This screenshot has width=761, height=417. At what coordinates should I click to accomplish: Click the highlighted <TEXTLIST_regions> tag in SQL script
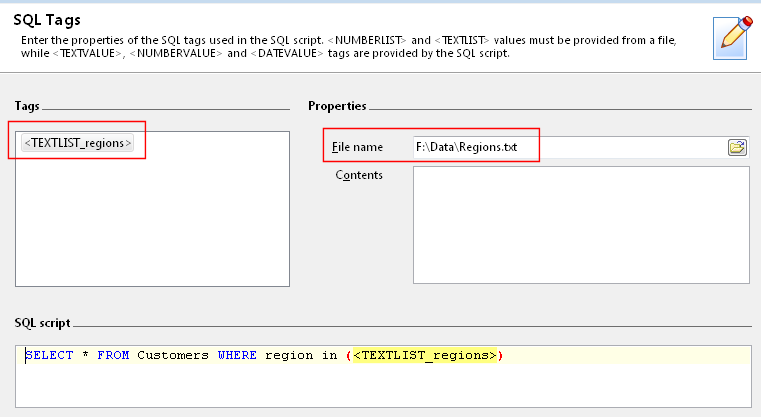(x=425, y=355)
